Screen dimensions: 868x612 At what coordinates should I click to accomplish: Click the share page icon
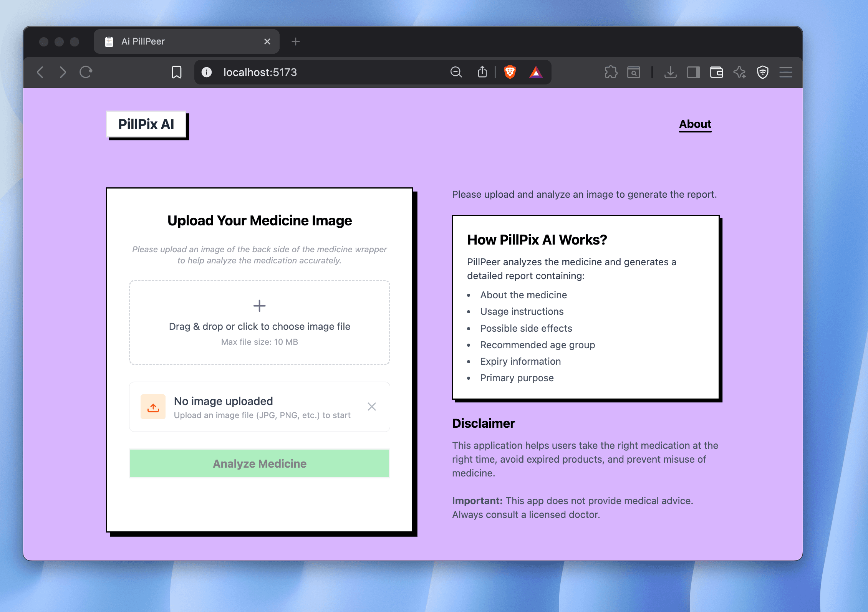pyautogui.click(x=482, y=72)
